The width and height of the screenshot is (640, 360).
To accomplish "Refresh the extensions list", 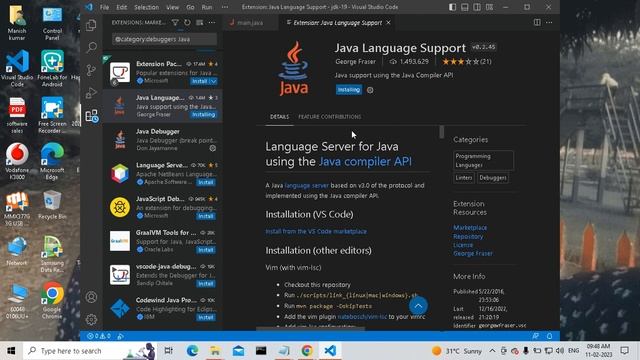I will click(187, 22).
